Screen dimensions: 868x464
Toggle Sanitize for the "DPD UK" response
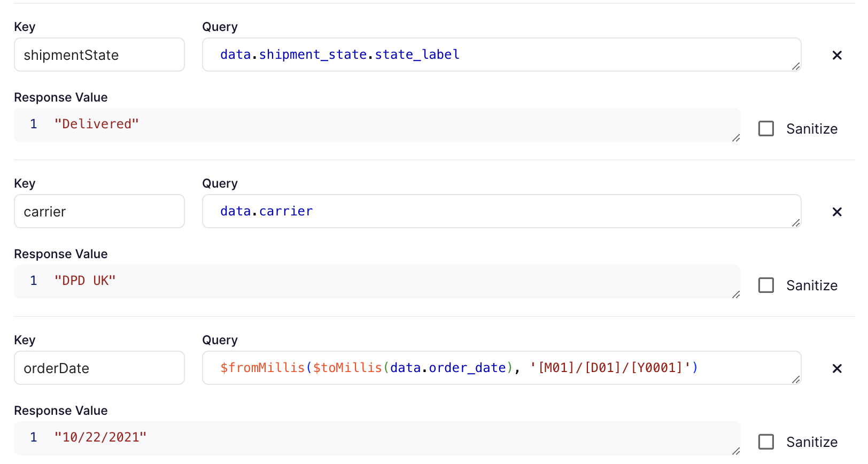pos(766,285)
